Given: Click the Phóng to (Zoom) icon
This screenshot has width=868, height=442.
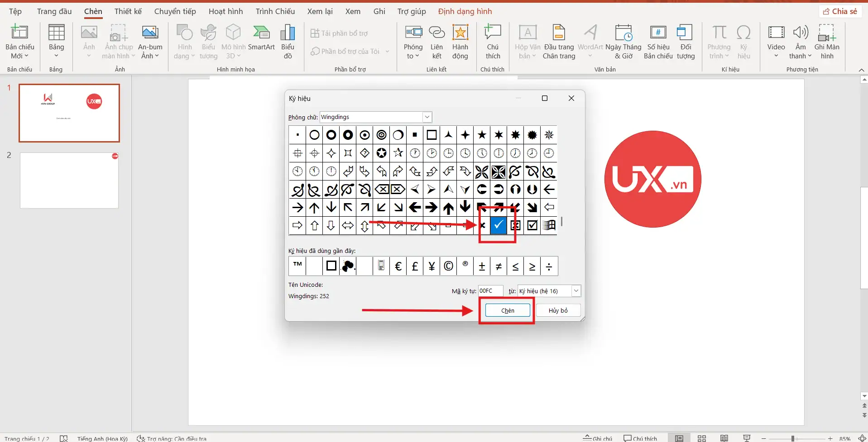Looking at the screenshot, I should [x=413, y=33].
